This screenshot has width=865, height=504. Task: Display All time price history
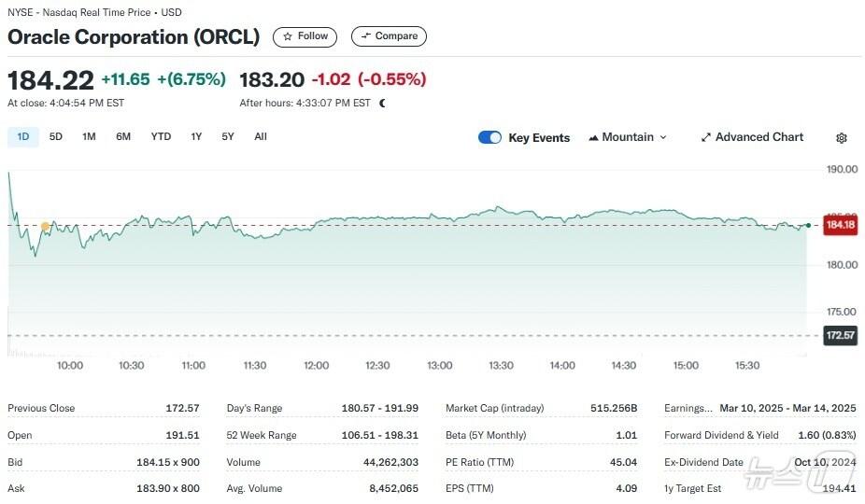point(261,137)
